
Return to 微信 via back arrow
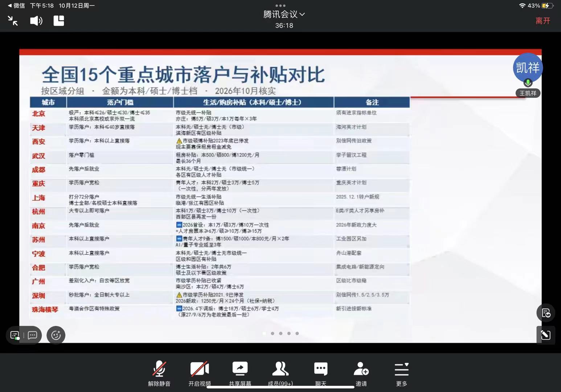(16, 5)
